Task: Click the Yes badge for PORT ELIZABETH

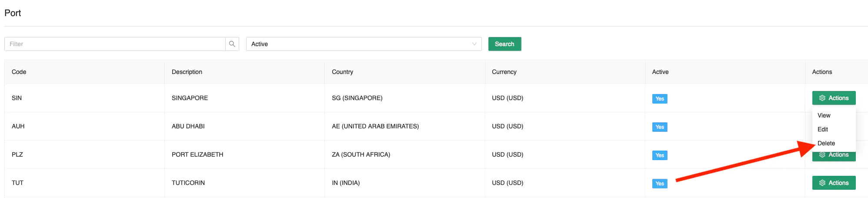Action: pyautogui.click(x=660, y=155)
